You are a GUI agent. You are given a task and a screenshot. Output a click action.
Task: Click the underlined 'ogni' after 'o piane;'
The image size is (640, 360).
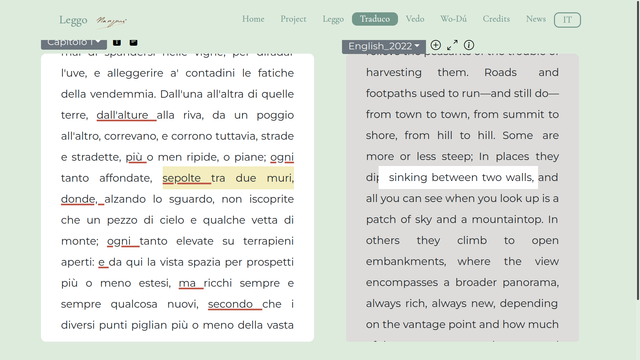(282, 157)
